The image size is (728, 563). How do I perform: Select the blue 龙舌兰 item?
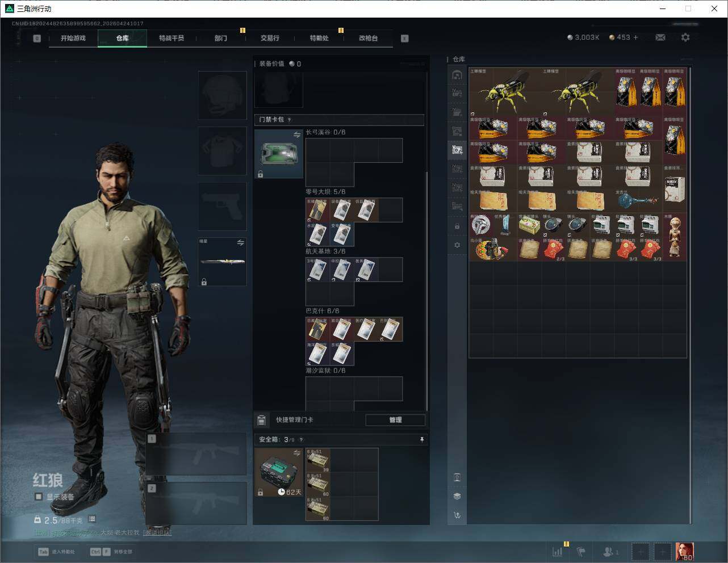pyautogui.click(x=638, y=201)
